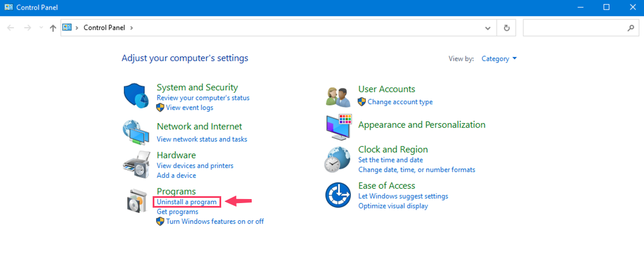Open the User Accounts heading
The height and width of the screenshot is (256, 644).
click(x=387, y=89)
